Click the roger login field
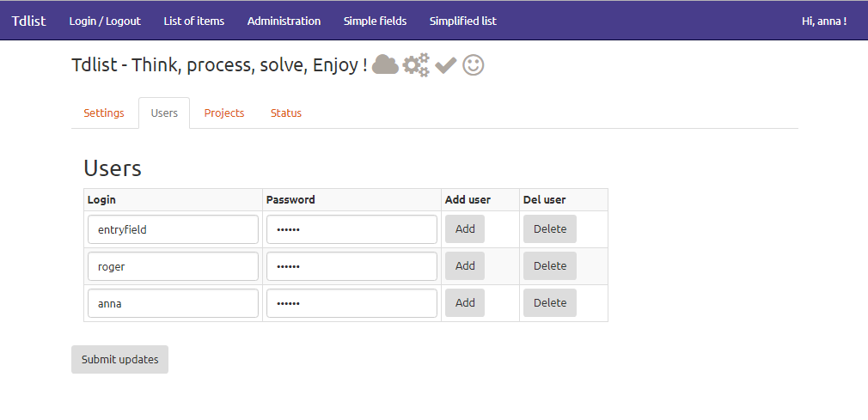The image size is (868, 420). [174, 266]
